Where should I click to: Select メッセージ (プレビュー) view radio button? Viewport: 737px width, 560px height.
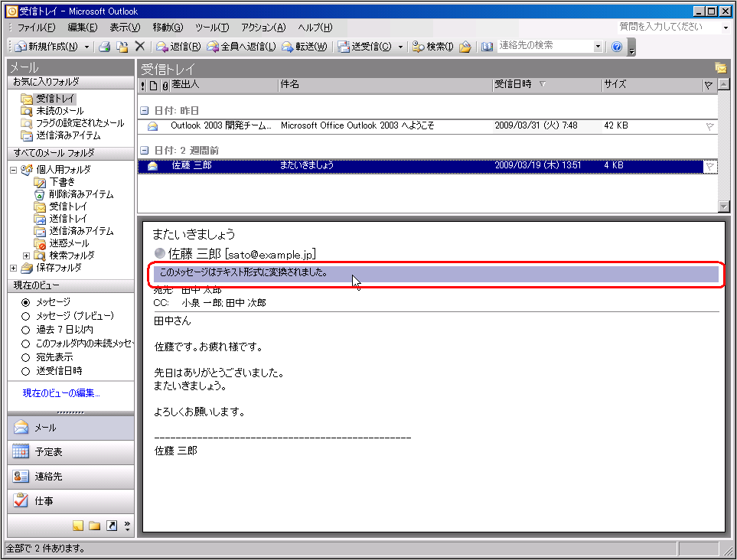pos(26,316)
